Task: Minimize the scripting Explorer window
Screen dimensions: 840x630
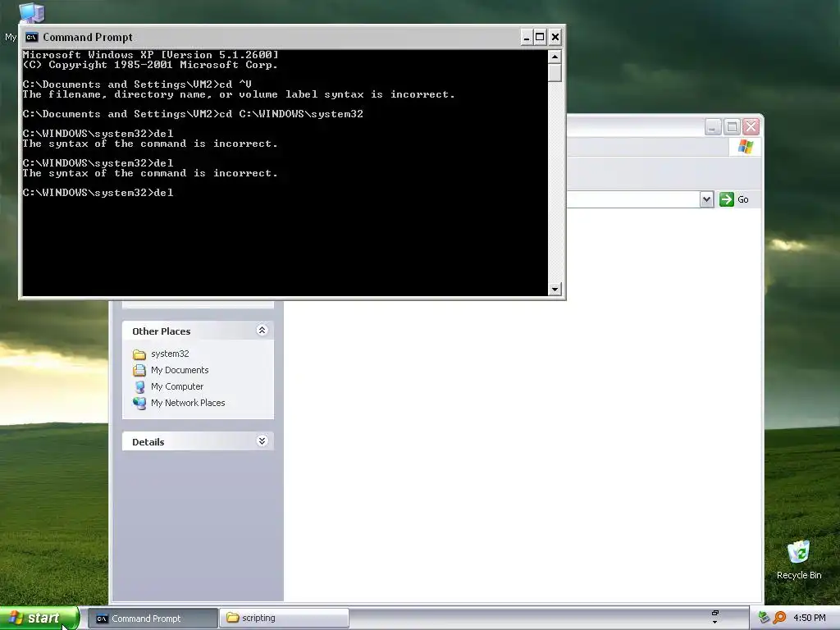Action: click(x=713, y=127)
